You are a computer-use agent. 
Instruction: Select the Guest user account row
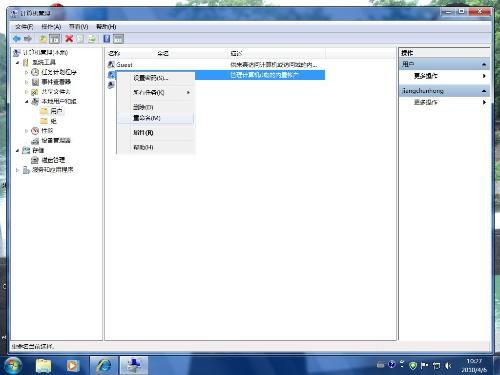pos(216,65)
